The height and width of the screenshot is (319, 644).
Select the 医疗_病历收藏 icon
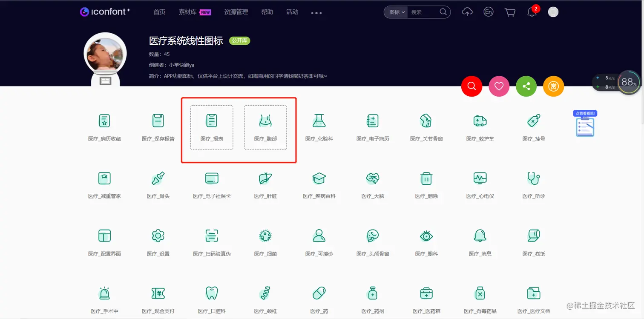pyautogui.click(x=104, y=121)
